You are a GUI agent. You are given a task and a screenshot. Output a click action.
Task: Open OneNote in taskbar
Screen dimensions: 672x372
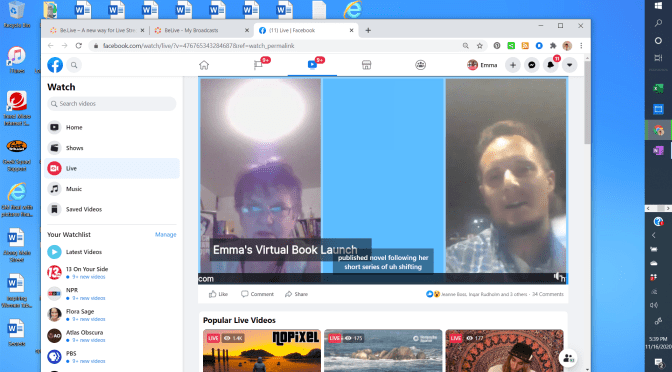[658, 150]
